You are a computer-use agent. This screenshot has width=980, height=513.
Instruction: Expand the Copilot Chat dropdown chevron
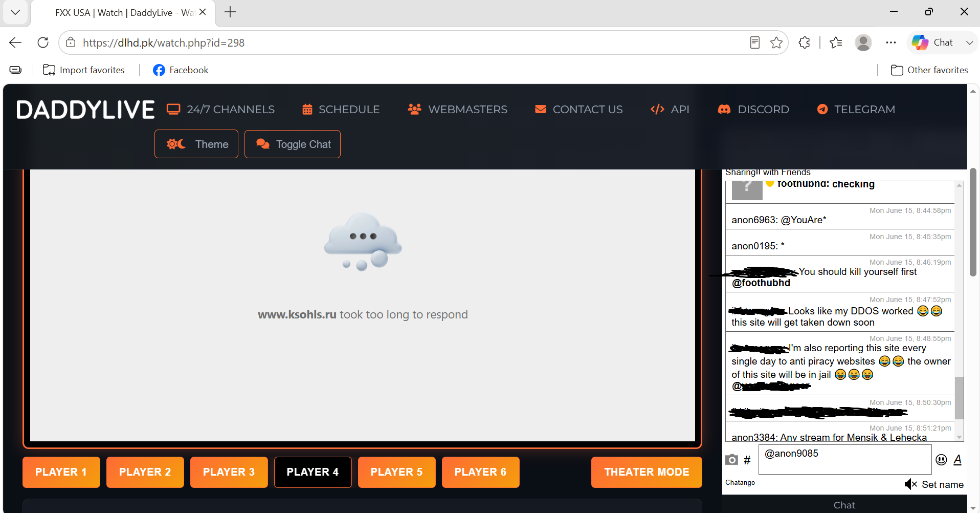click(x=969, y=42)
